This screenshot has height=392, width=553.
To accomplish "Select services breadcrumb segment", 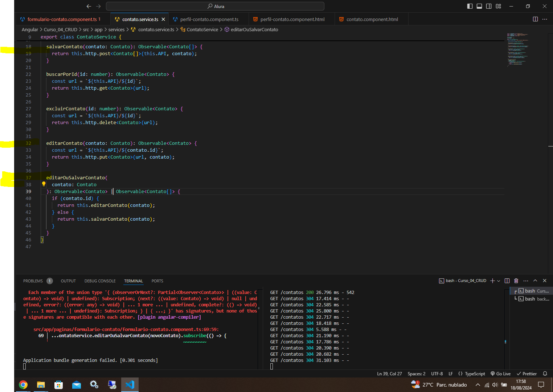I will (x=116, y=29).
